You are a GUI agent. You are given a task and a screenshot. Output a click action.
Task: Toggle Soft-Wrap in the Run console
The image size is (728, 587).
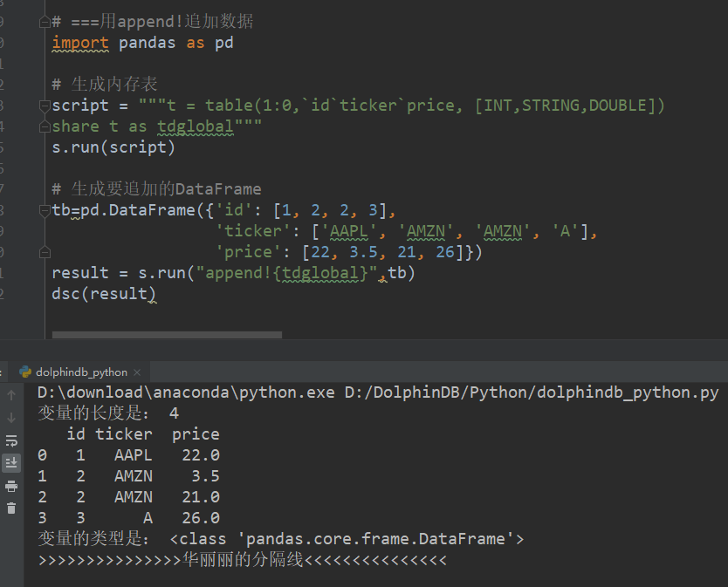pyautogui.click(x=10, y=442)
